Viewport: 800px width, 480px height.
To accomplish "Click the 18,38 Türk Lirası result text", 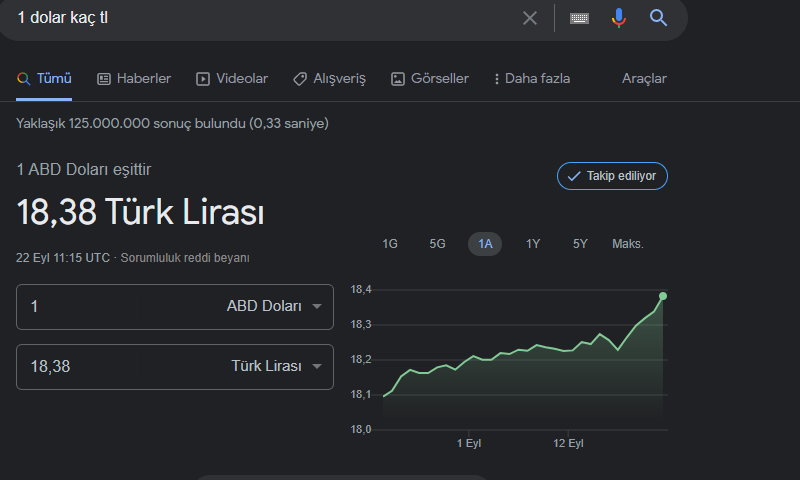I will [x=140, y=212].
